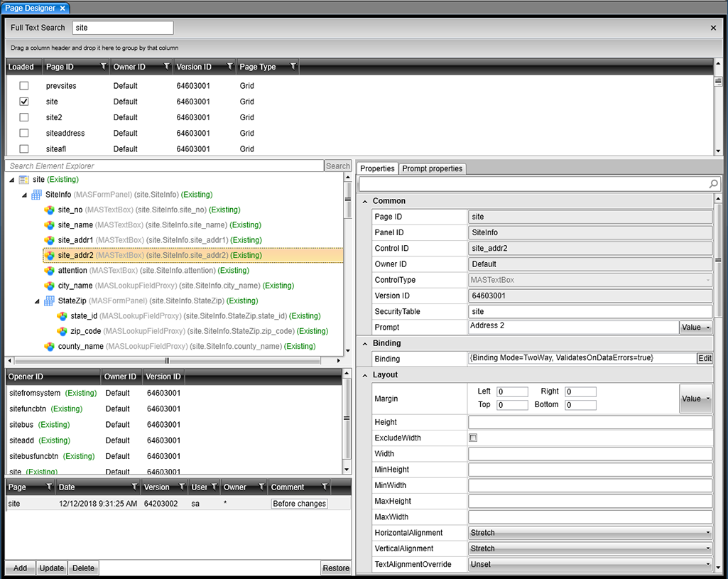The height and width of the screenshot is (579, 728).
Task: Click the Opener ID list scrollbar thumb
Action: pos(347,418)
